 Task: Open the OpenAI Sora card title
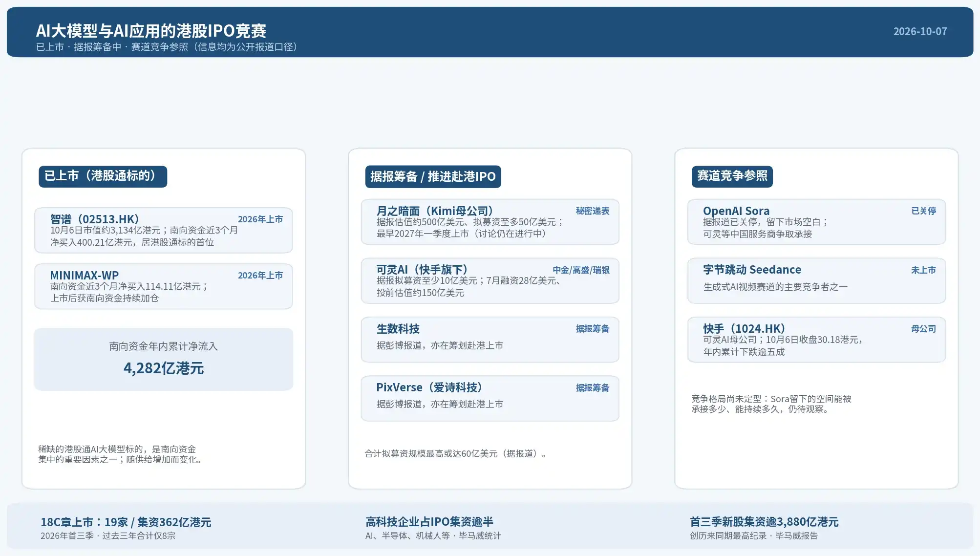point(736,211)
